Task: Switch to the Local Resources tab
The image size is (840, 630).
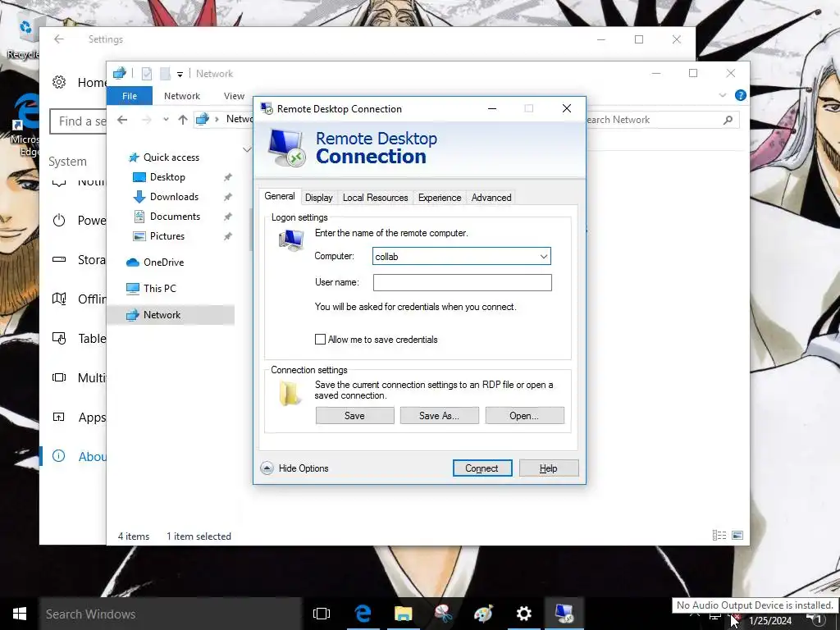Action: (x=375, y=198)
